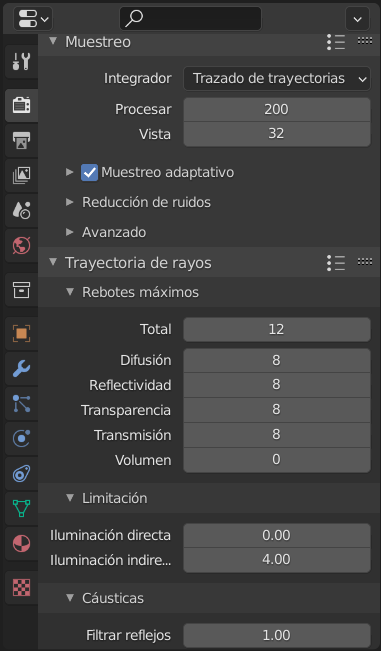Viewport: 381px width, 651px height.
Task: Click the properties search field
Action: point(190,19)
